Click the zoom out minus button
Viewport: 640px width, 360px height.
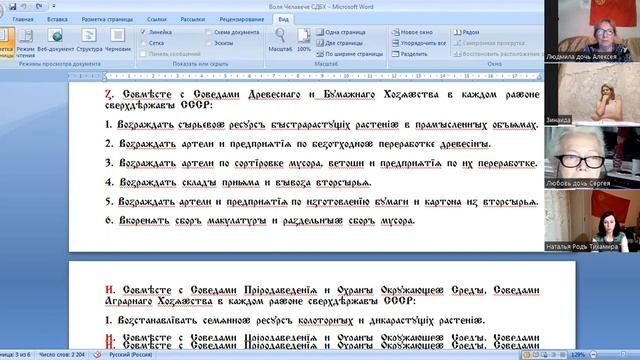click(x=593, y=355)
